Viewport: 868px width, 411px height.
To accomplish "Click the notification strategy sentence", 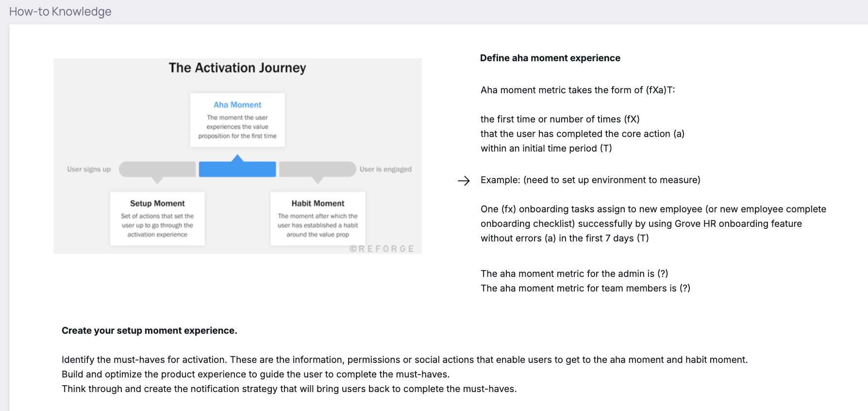I will (289, 389).
